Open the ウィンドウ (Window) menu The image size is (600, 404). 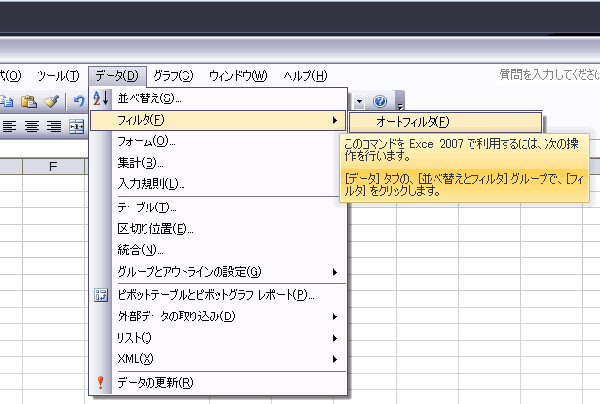pos(238,75)
